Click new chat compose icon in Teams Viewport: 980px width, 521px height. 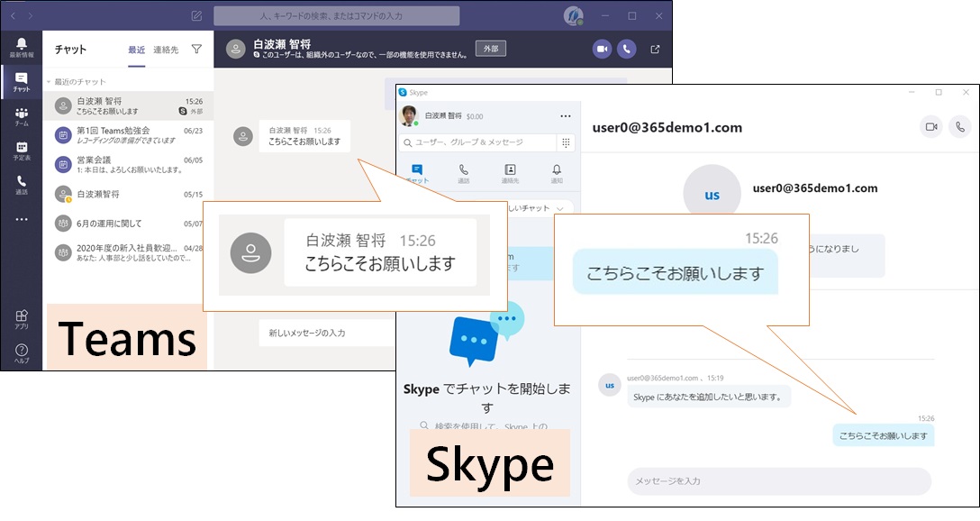(196, 15)
